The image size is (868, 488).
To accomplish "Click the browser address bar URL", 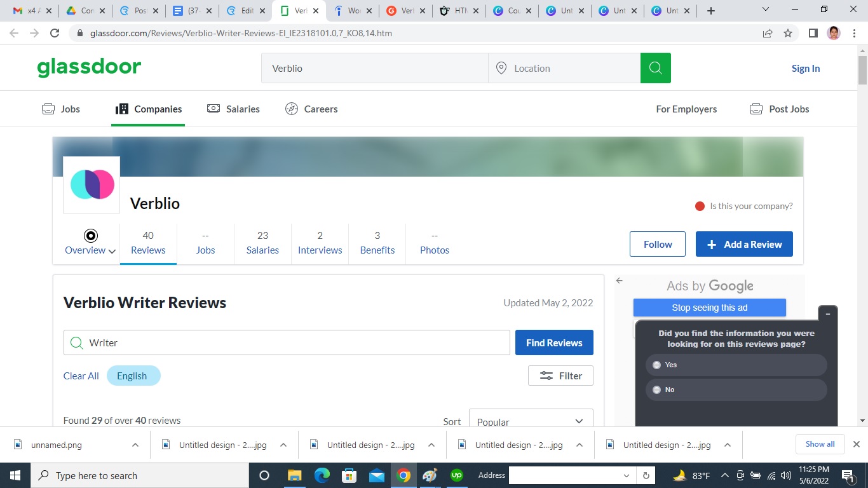I will [x=241, y=33].
